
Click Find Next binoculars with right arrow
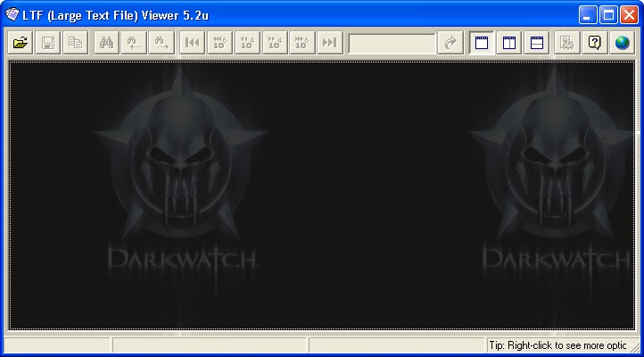click(161, 42)
